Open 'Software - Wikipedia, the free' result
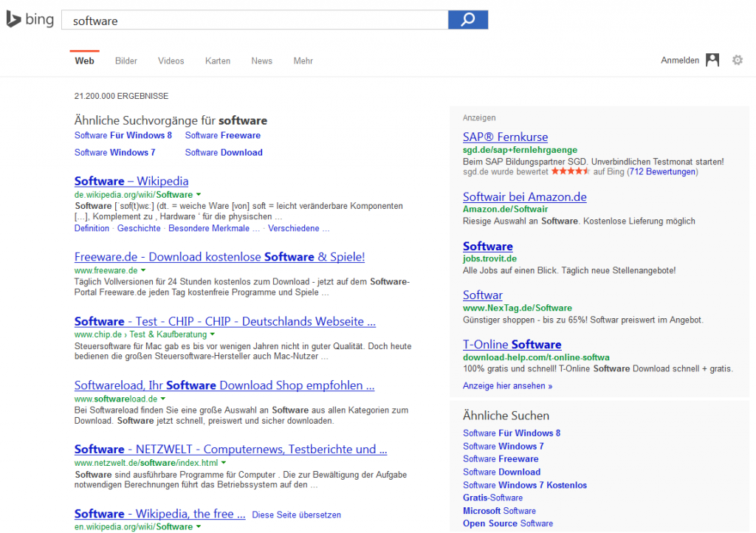The width and height of the screenshot is (756, 533). pyautogui.click(x=159, y=514)
